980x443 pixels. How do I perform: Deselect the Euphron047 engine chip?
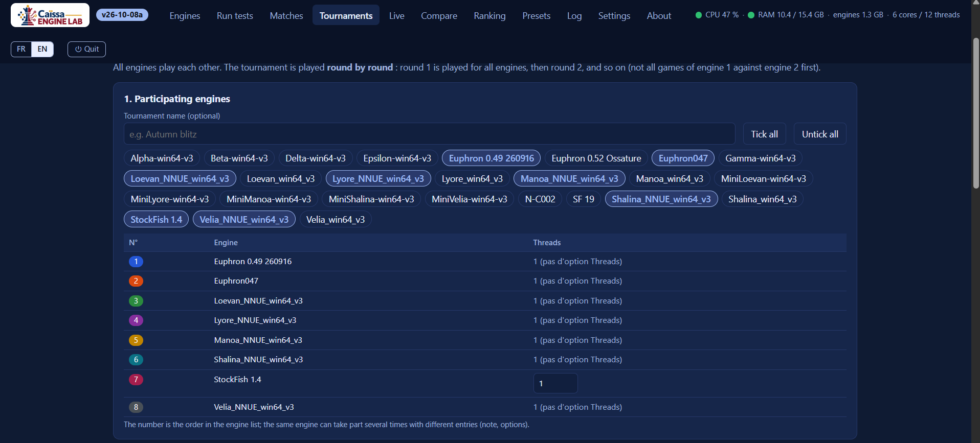coord(683,158)
